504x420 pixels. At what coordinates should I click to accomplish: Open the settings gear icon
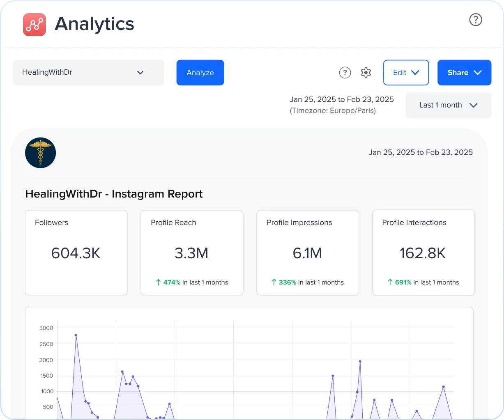coord(366,72)
